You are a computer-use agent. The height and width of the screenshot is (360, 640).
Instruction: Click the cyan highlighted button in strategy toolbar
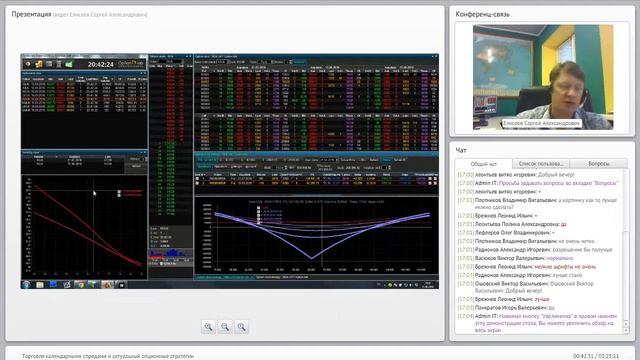pos(386,160)
